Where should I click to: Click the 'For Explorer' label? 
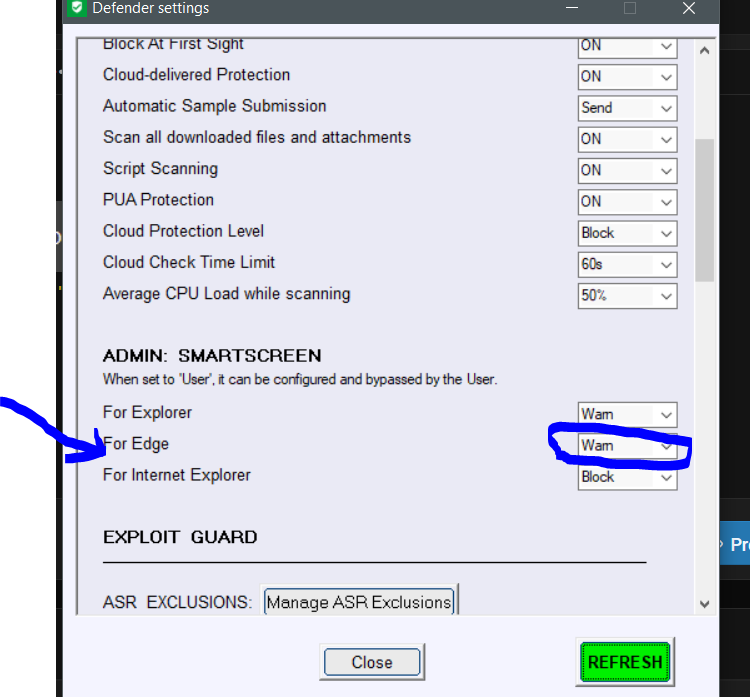147,412
